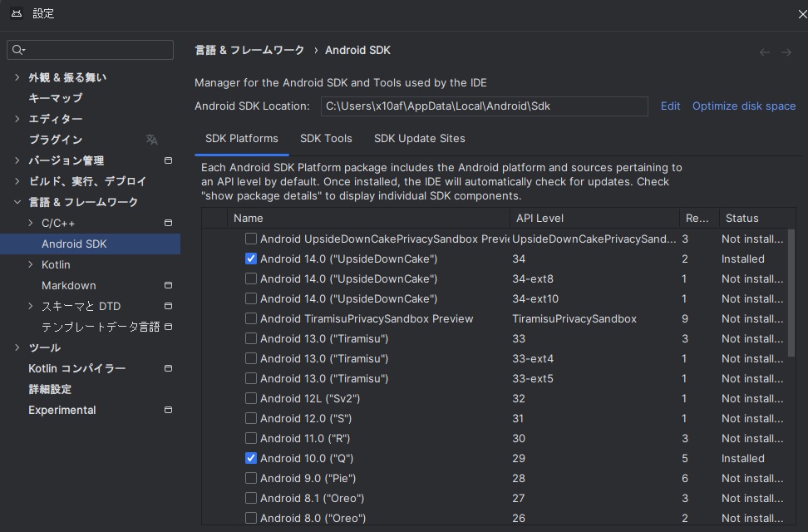Viewport: 808px width, 532px height.
Task: Click the translate icon beside プラグイン
Action: click(151, 140)
